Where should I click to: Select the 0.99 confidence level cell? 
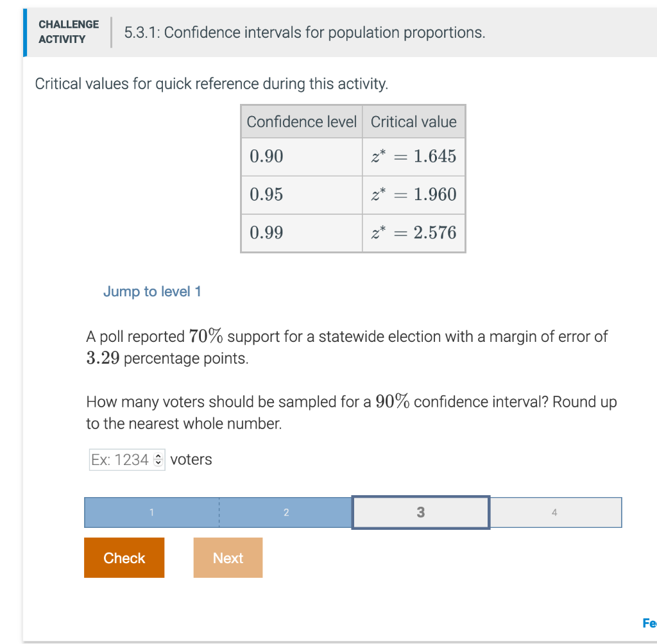(301, 233)
